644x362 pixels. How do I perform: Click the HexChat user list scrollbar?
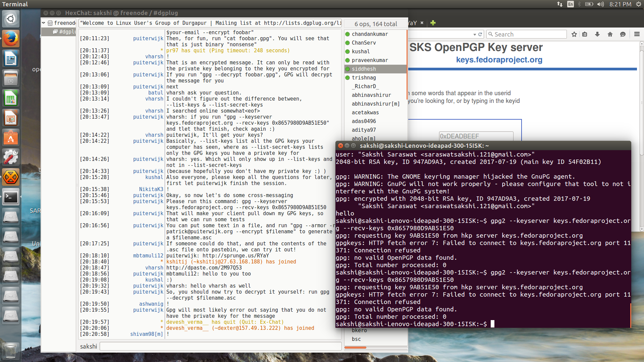tap(407, 64)
